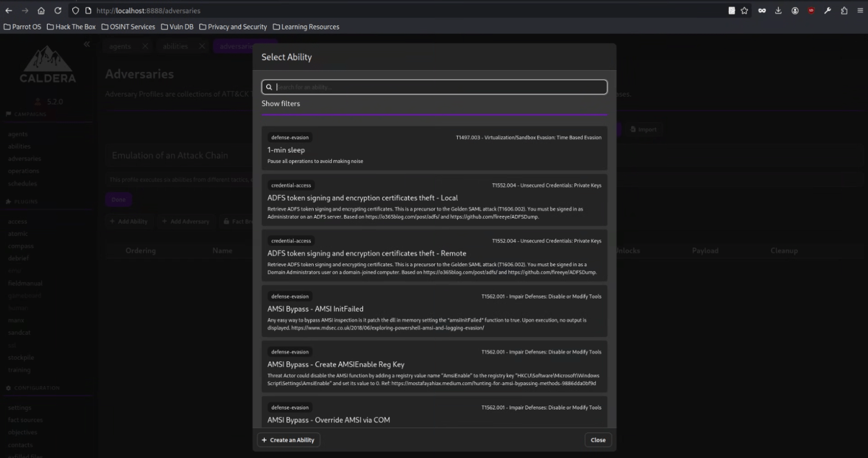Click the wrench developer tools icon

click(827, 10)
